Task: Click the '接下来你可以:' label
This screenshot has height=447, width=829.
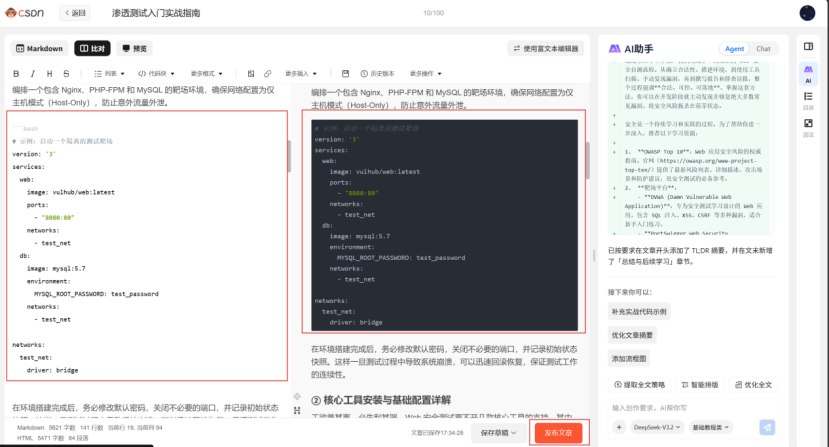Action: [x=630, y=292]
